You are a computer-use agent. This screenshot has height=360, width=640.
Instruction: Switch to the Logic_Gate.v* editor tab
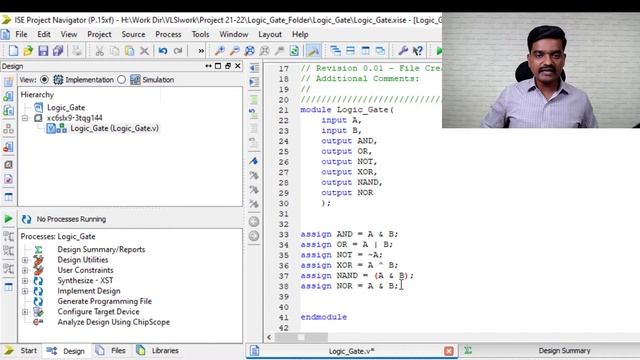coord(351,351)
